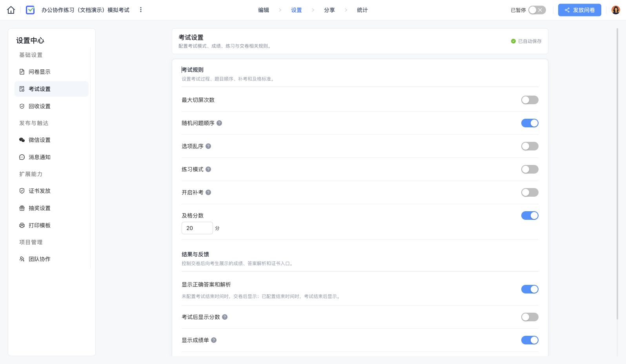This screenshot has height=364, width=626.
Task: Enable the 选项乱序 switch
Action: coord(530,146)
